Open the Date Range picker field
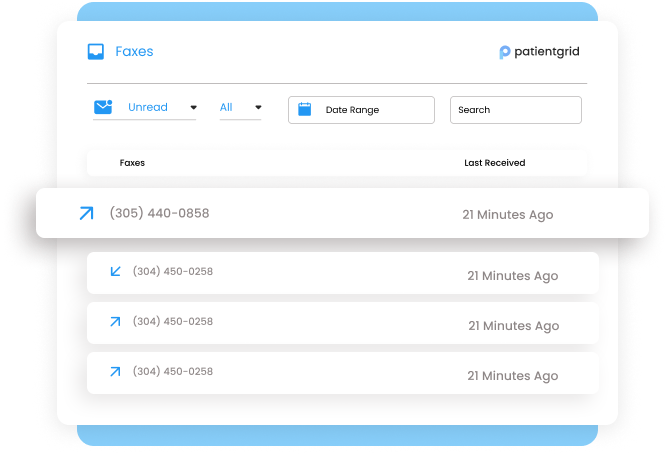 click(x=361, y=110)
